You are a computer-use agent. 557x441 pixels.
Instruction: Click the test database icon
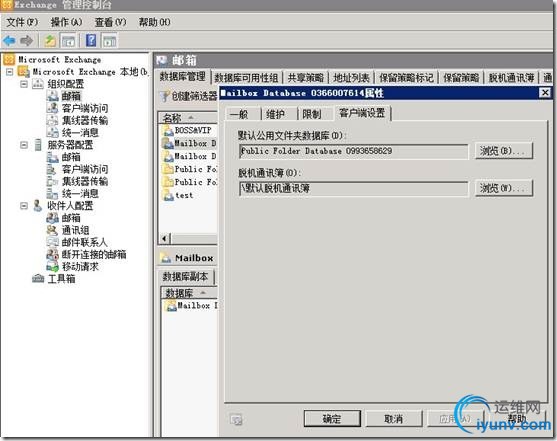click(x=167, y=195)
